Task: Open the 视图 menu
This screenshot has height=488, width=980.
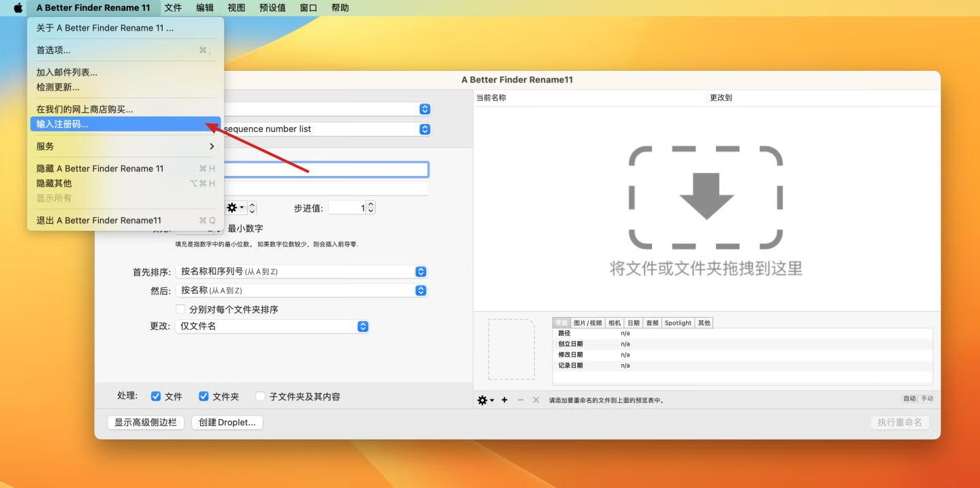Action: pyautogui.click(x=236, y=7)
